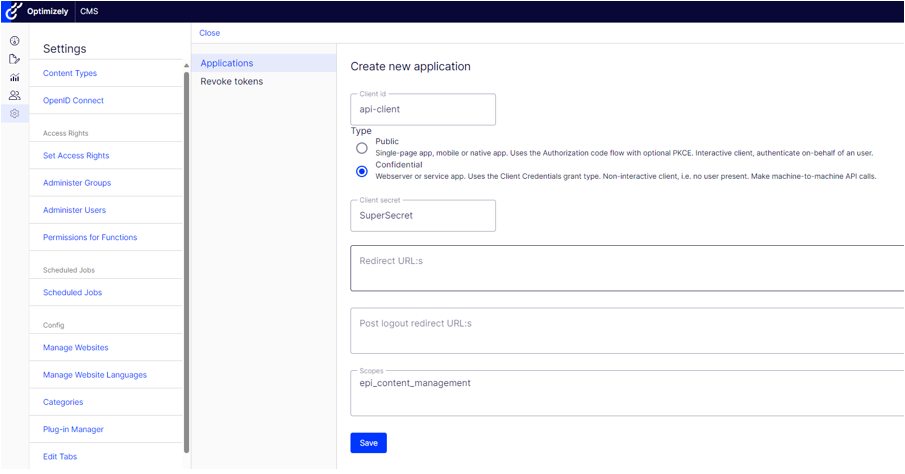The image size is (905, 474).
Task: Open the OpenID Connect settings link
Action: (73, 101)
